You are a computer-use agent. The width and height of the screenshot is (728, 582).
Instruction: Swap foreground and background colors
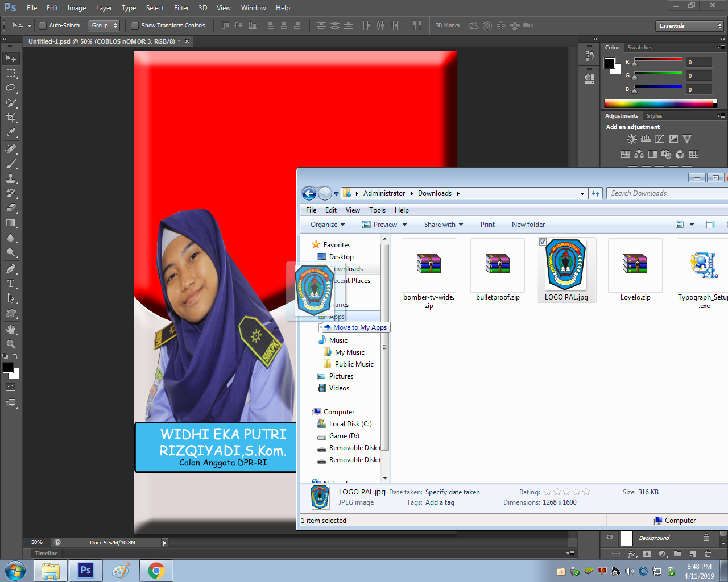tap(15, 356)
